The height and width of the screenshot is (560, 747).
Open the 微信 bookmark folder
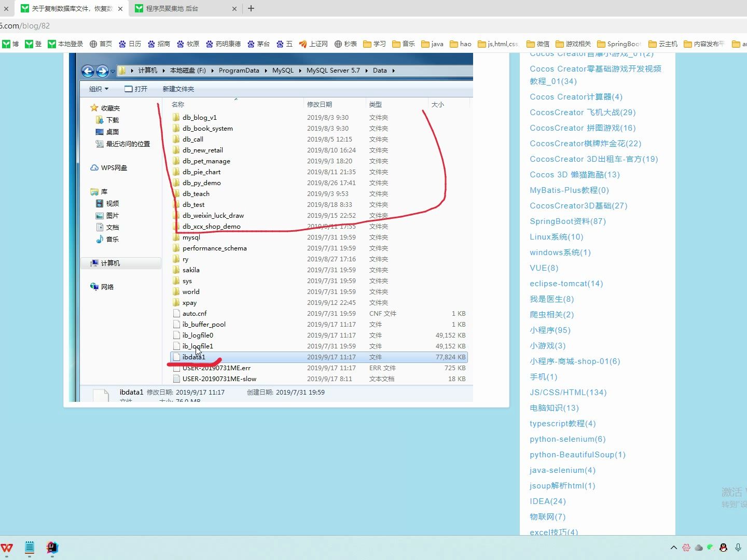(538, 44)
